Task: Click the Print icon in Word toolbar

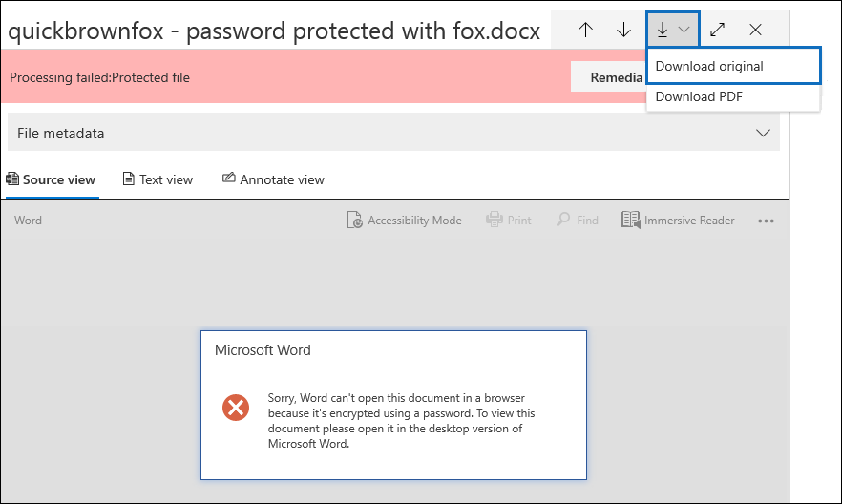Action: click(495, 220)
